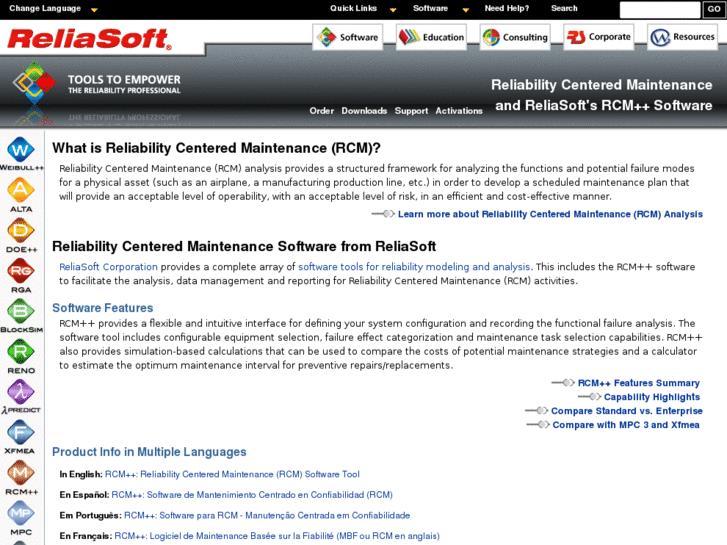727x545 pixels.
Task: Open Capability Highlights link
Action: pyautogui.click(x=651, y=397)
